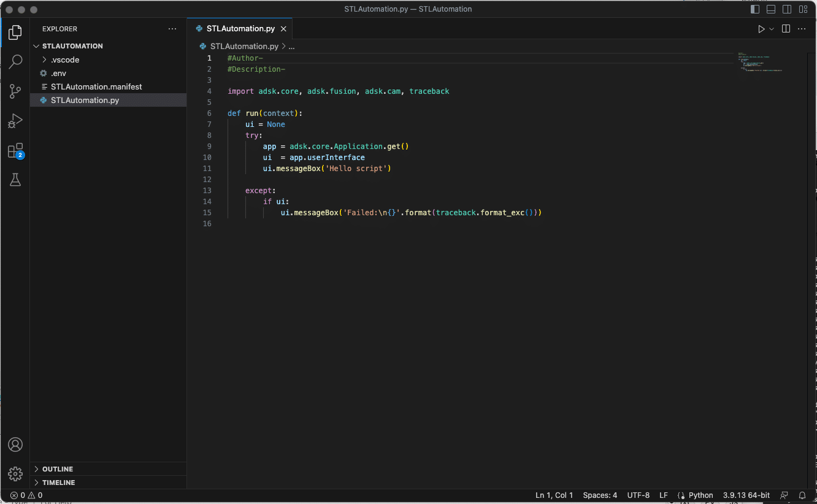Open the Manage gear icon
Screen dimensions: 817x504
coord(15,473)
